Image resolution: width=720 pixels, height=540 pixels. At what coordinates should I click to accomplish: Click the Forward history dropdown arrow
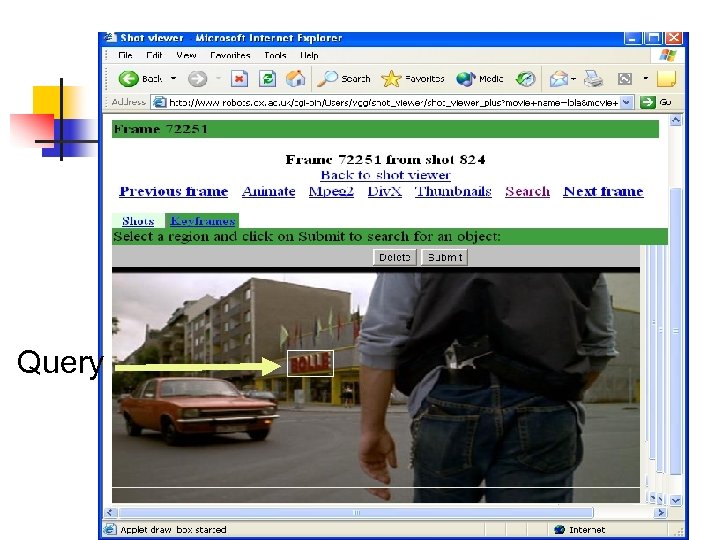219,79
